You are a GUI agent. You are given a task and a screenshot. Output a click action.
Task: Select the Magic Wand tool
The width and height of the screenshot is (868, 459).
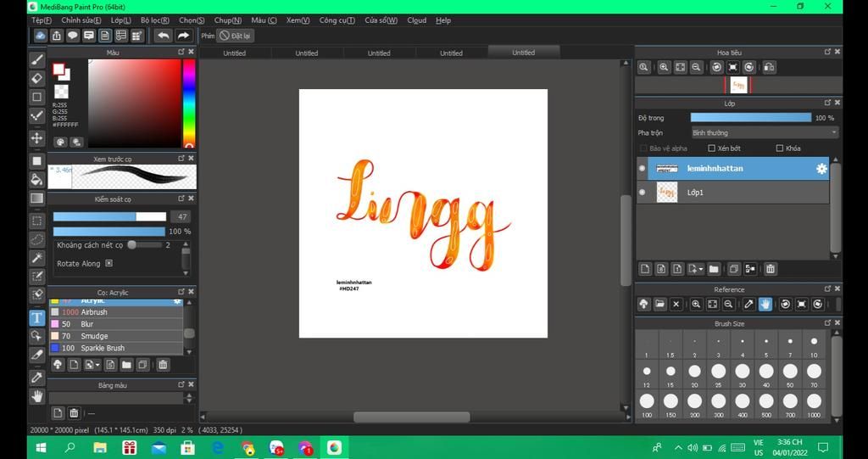click(37, 258)
